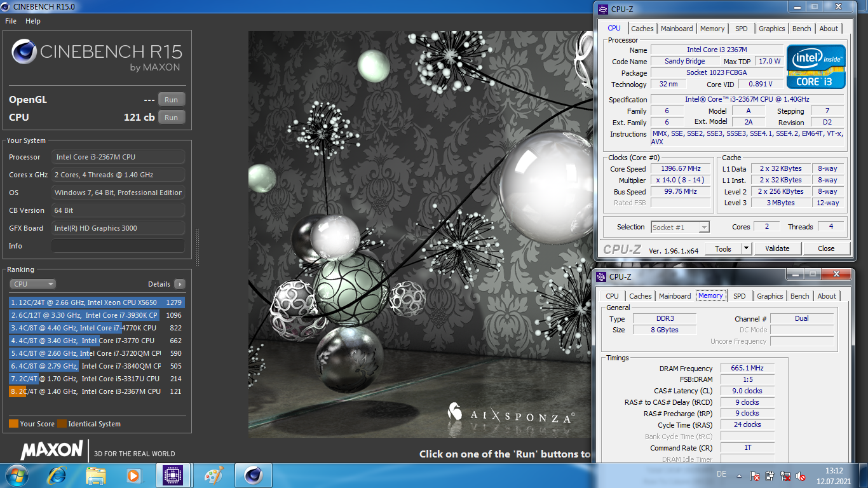Select ranking entry Intel Core i7-3930K
Image resolution: width=868 pixels, height=488 pixels.
(x=97, y=315)
